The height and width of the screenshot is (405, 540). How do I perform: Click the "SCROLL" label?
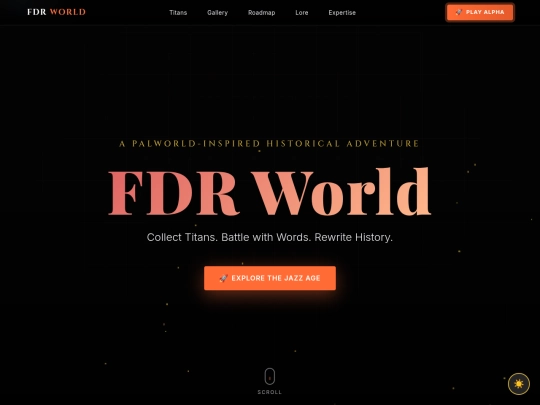270,392
